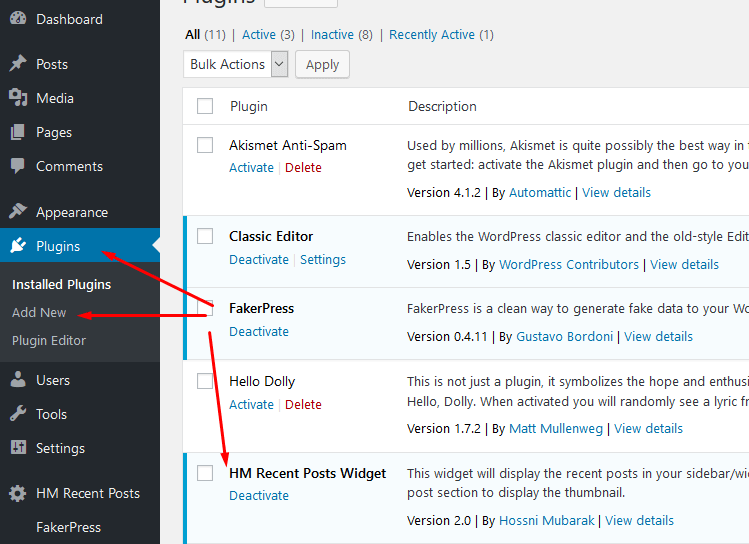The image size is (749, 544).
Task: Tick the select-all checkbox in table header
Action: 205,106
